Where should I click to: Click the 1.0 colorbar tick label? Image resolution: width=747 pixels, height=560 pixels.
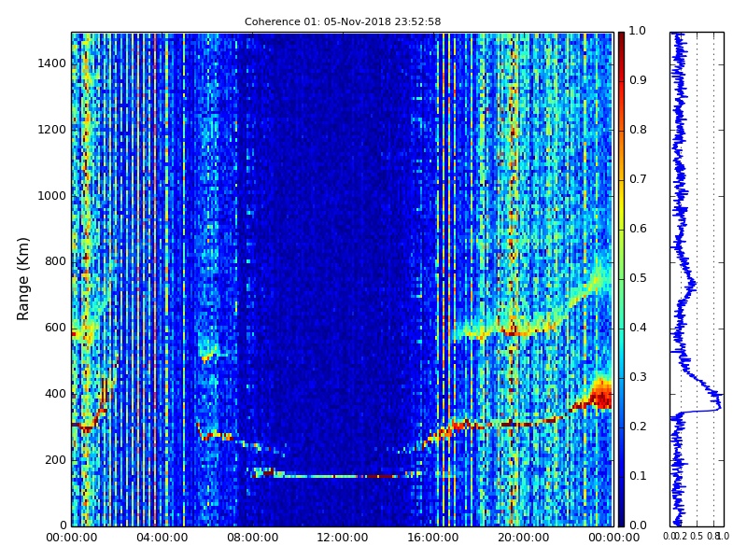tap(638, 31)
